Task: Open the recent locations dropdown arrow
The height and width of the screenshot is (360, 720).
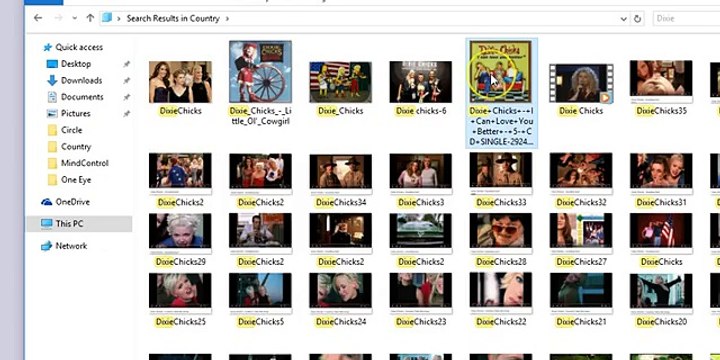Action: click(74, 18)
